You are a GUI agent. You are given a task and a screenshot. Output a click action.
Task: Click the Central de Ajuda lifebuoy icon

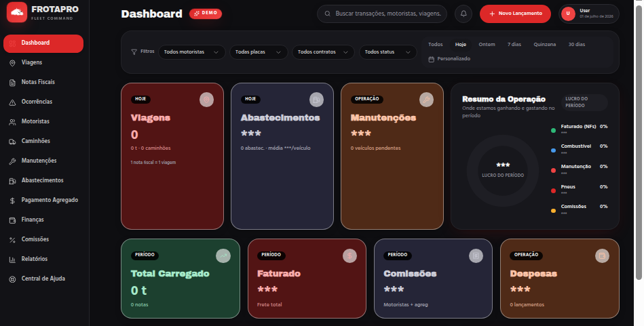[12, 279]
